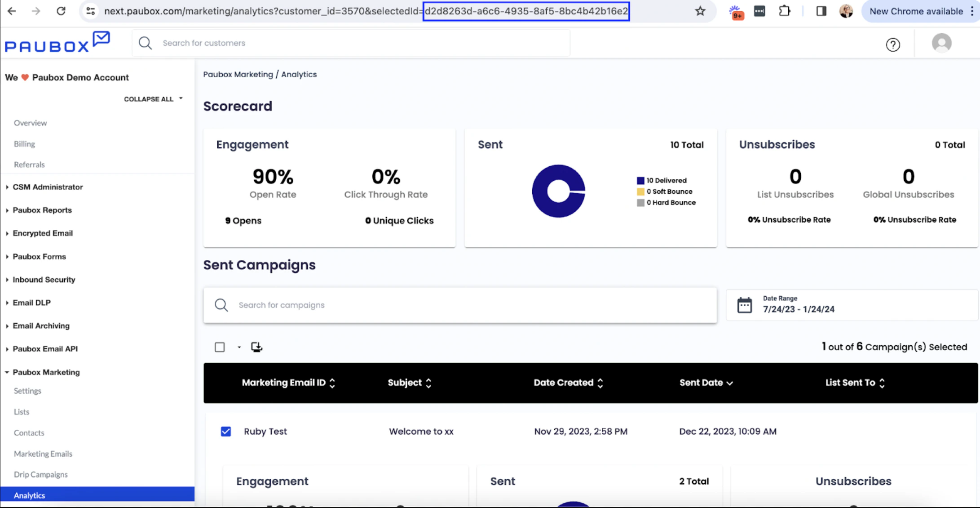Go back to the previous browser page
Screen dimensions: 980x508
pyautogui.click(x=12, y=11)
